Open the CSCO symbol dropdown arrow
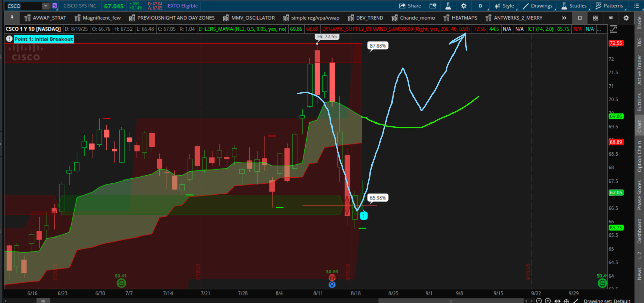 [45, 6]
